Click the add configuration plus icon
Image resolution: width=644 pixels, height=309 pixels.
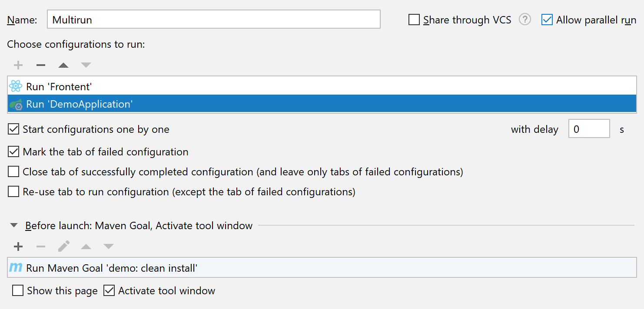point(18,65)
